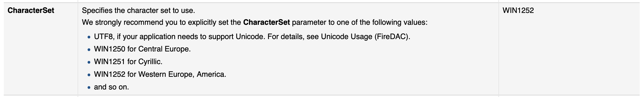Click the bullet dot before WIN1251
Screen dimensions: 644x97
pyautogui.click(x=89, y=63)
